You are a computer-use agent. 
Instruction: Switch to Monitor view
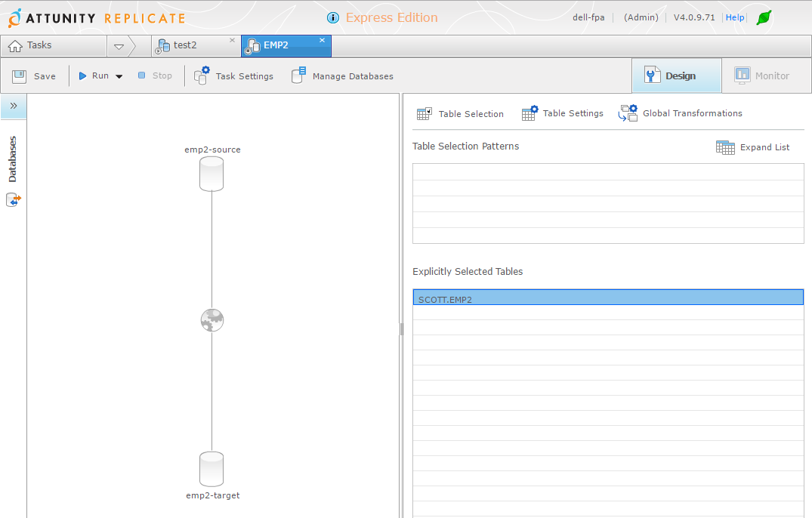767,76
